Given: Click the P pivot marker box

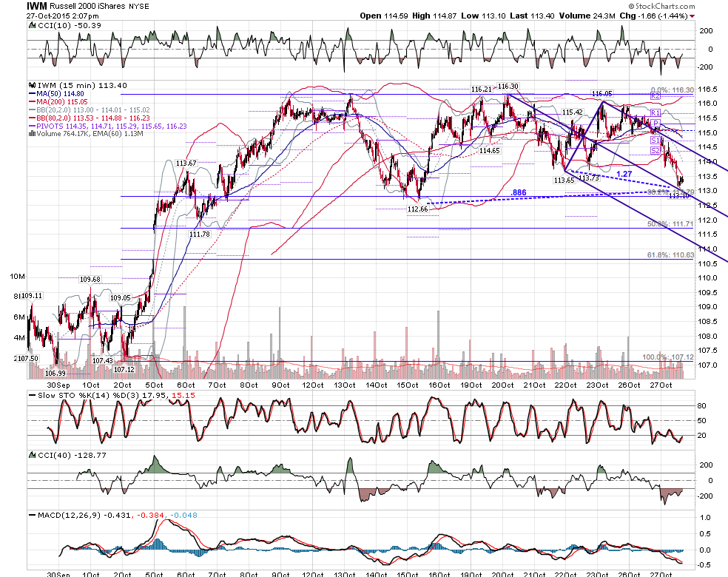Looking at the screenshot, I should [656, 124].
